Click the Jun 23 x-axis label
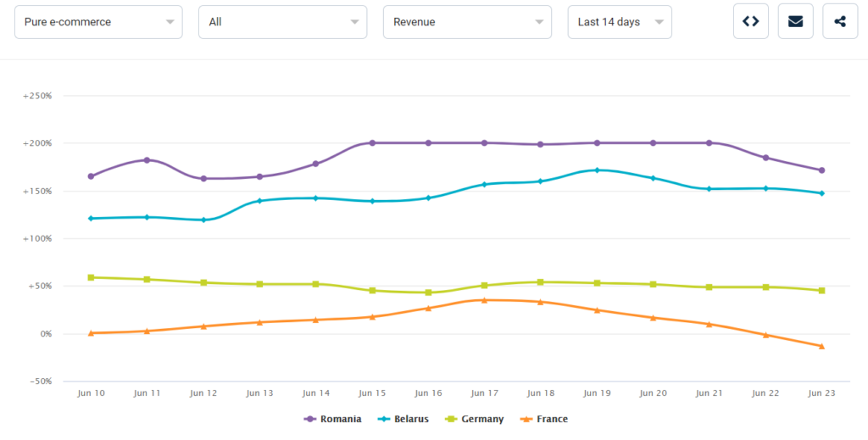 click(x=821, y=393)
